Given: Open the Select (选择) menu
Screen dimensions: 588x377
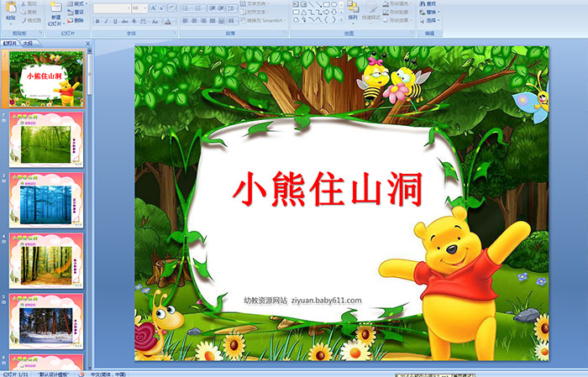Looking at the screenshot, I should coord(430,20).
